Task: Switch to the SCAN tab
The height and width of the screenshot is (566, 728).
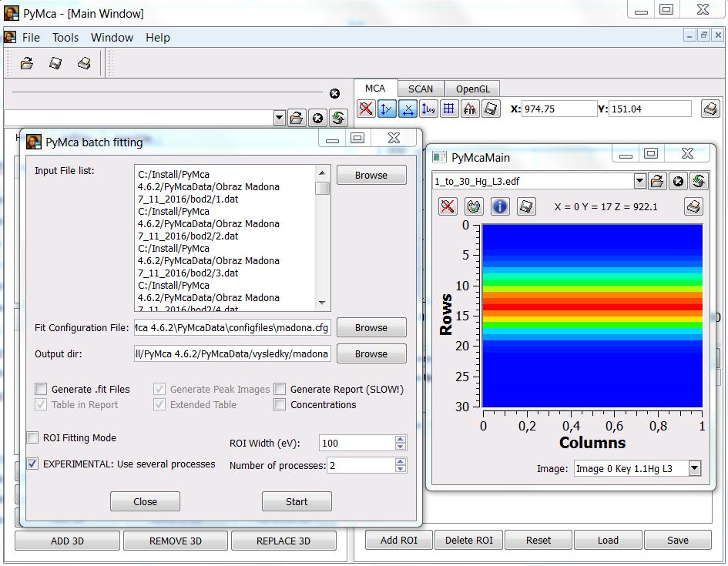Action: pyautogui.click(x=421, y=89)
